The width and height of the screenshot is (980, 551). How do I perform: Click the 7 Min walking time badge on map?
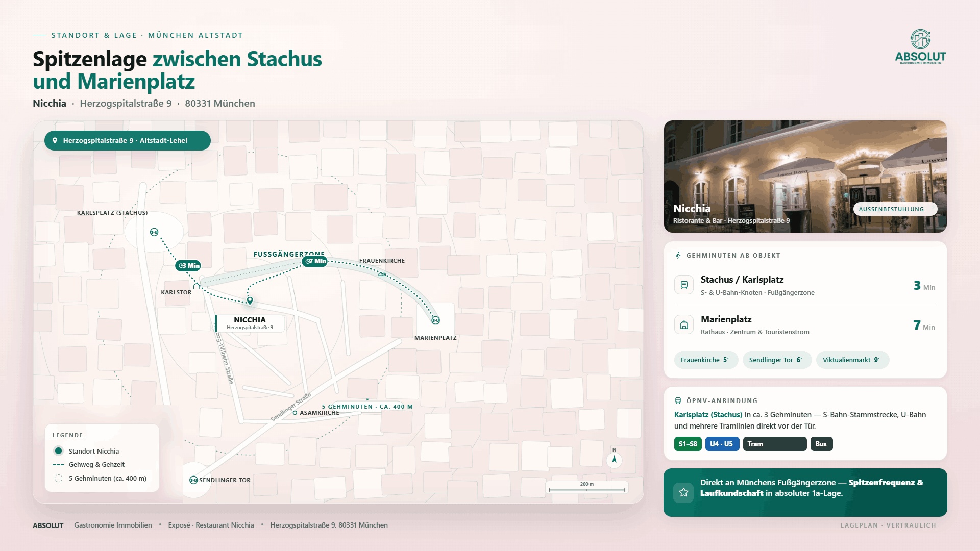(x=315, y=261)
